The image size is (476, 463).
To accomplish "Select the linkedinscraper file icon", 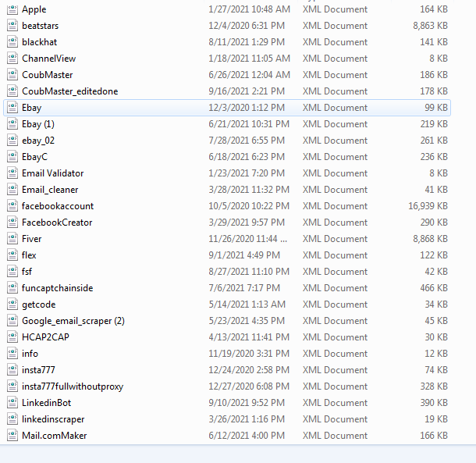I will click(x=12, y=419).
